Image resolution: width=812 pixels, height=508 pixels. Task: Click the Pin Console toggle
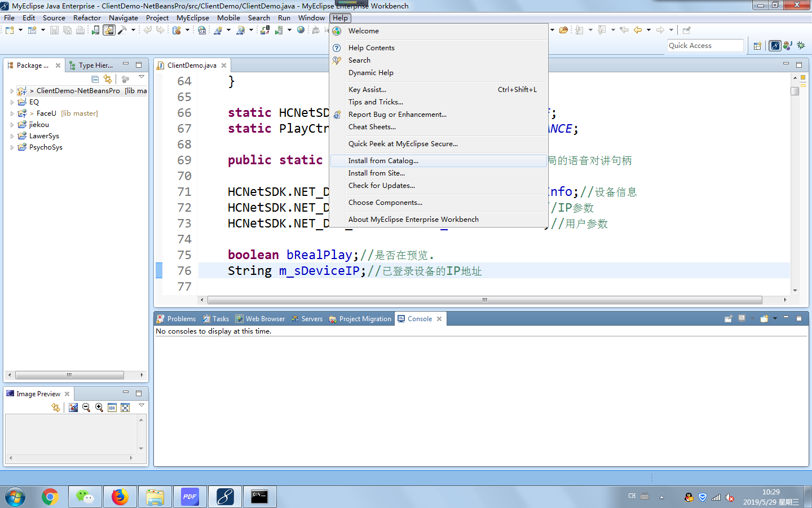pyautogui.click(x=728, y=318)
